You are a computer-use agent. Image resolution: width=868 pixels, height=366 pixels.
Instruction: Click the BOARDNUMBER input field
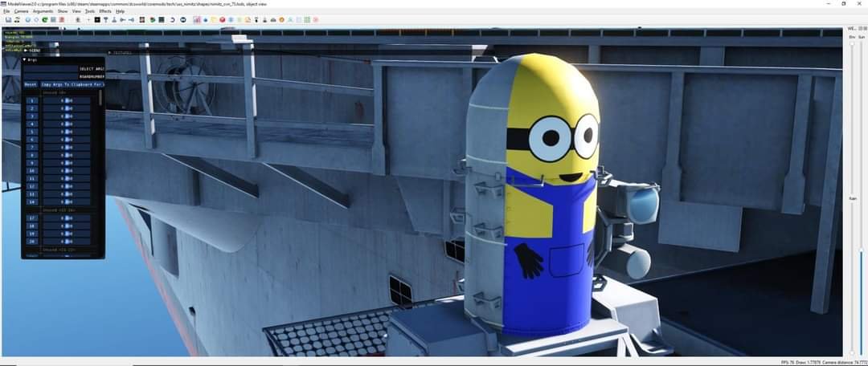51,76
